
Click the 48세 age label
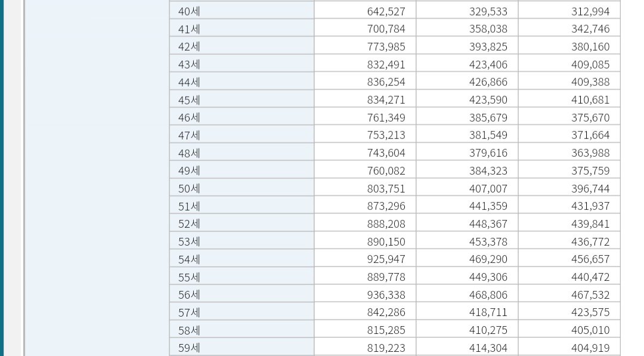tap(242, 153)
